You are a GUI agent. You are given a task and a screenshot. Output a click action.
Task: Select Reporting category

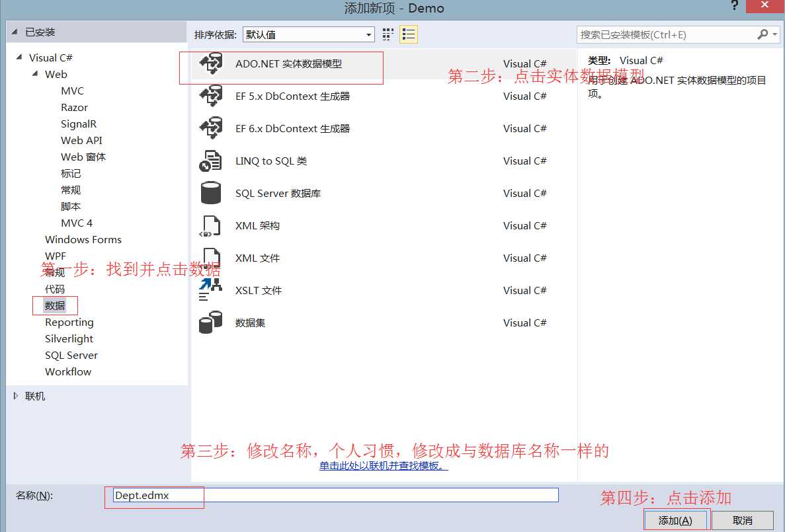click(69, 323)
